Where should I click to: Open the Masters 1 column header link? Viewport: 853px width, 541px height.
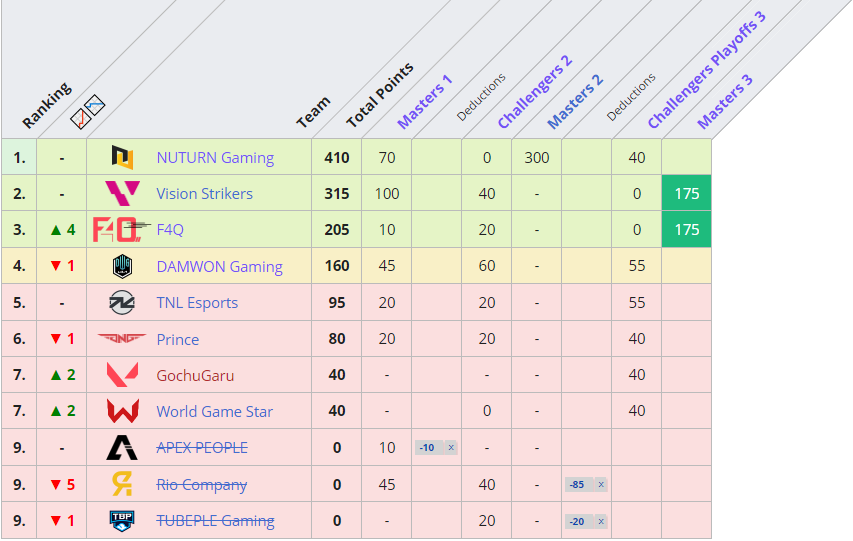tap(425, 102)
